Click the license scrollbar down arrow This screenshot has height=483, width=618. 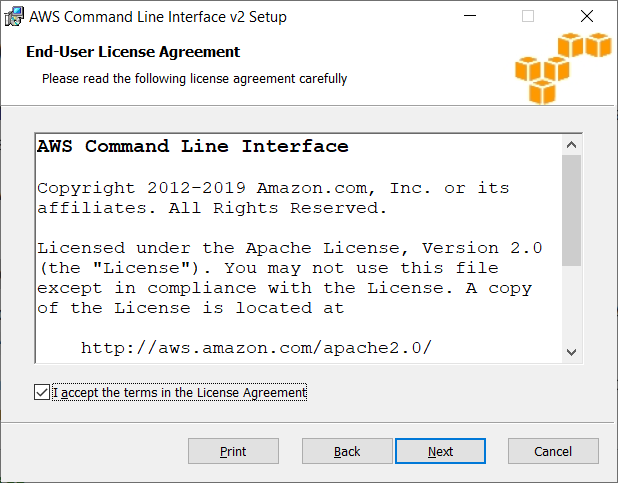pyautogui.click(x=571, y=352)
